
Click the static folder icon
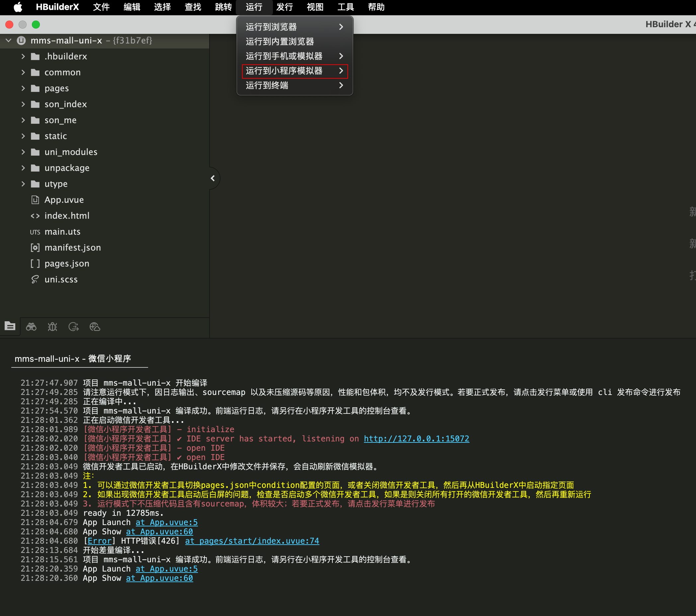pos(35,136)
